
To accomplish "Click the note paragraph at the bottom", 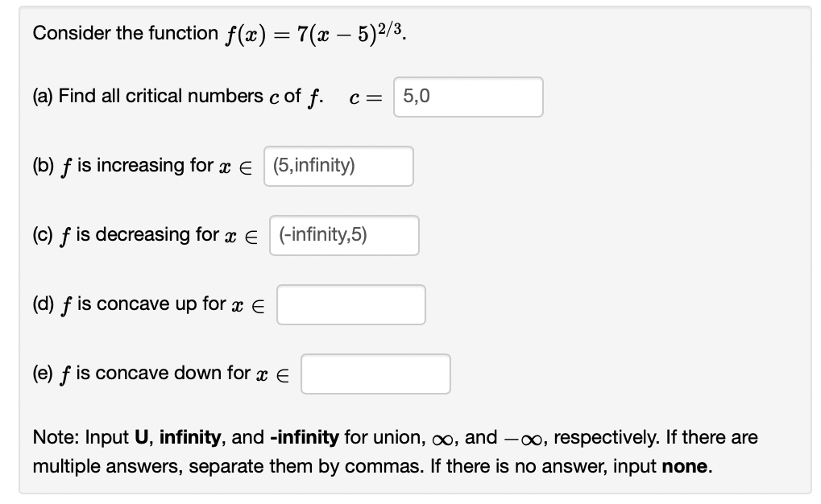I will click(x=395, y=451).
